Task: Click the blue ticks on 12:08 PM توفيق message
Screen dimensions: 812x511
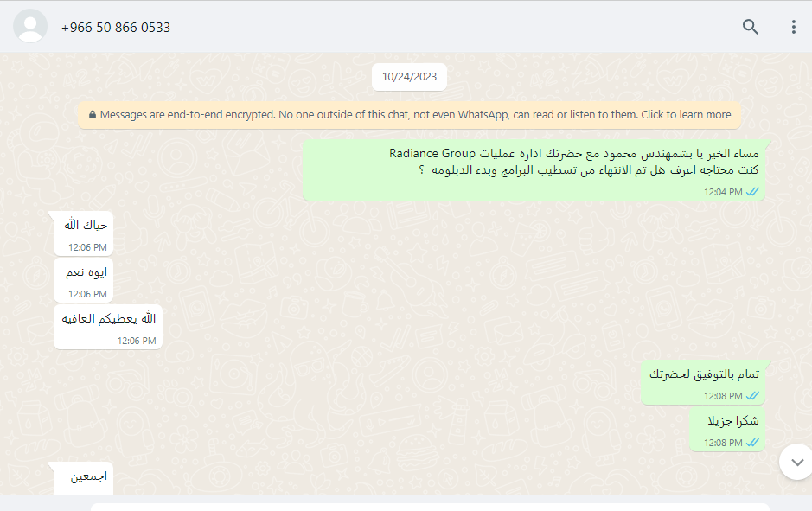Action: (752, 396)
